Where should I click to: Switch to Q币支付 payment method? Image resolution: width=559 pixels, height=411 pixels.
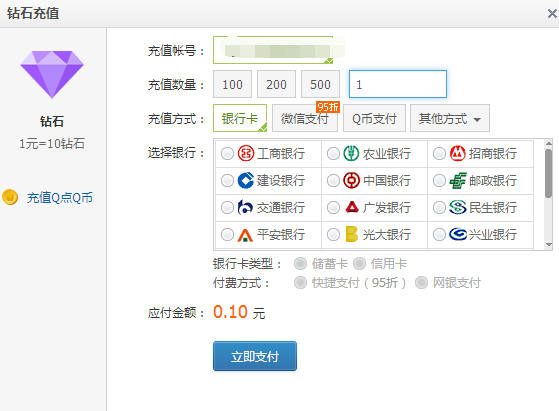(x=374, y=118)
